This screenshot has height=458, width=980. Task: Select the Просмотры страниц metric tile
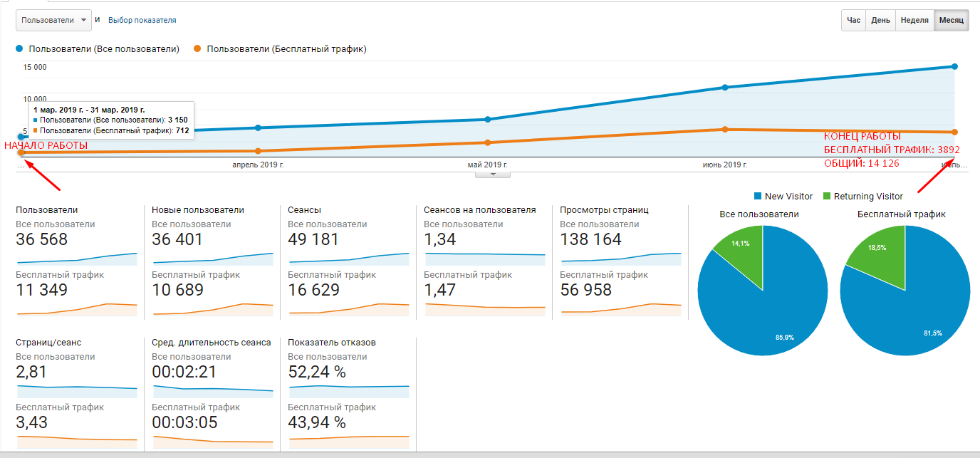tap(620, 261)
